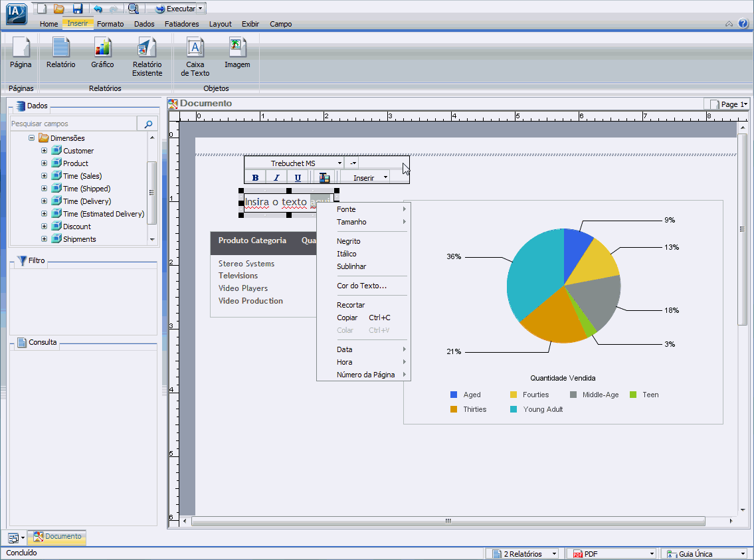Image resolution: width=754 pixels, height=560 pixels.
Task: Expand the Discount dimension
Action: pos(45,226)
